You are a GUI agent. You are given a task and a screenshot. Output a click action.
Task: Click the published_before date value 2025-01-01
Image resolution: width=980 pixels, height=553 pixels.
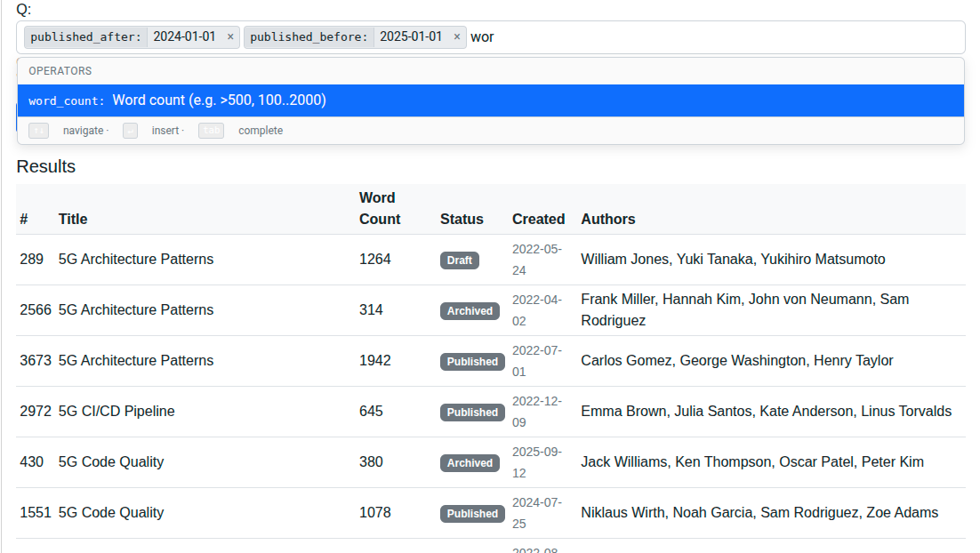[411, 36]
